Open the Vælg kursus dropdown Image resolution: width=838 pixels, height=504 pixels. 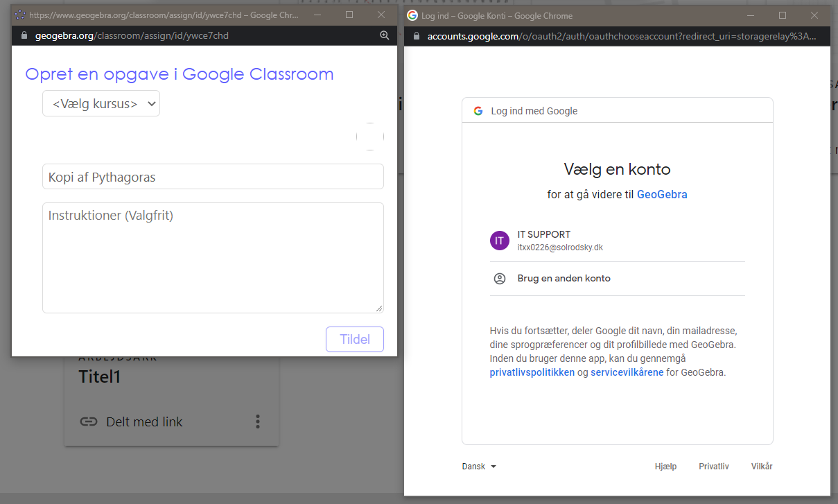tap(101, 104)
